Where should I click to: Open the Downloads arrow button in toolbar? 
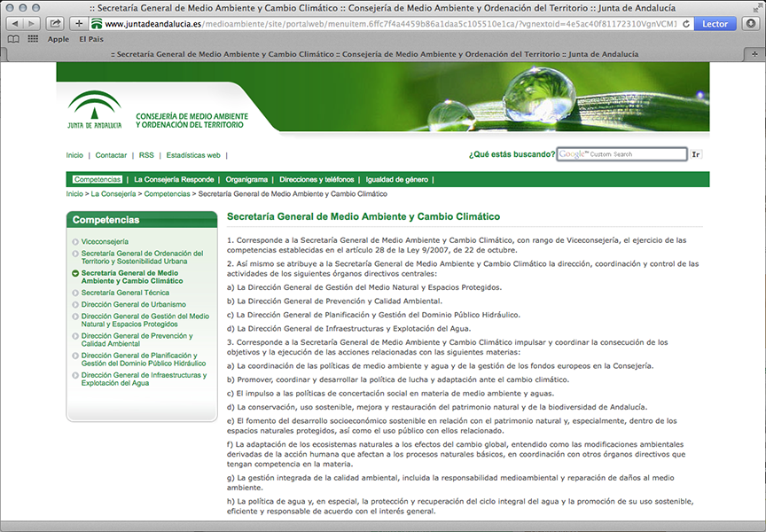[x=749, y=24]
